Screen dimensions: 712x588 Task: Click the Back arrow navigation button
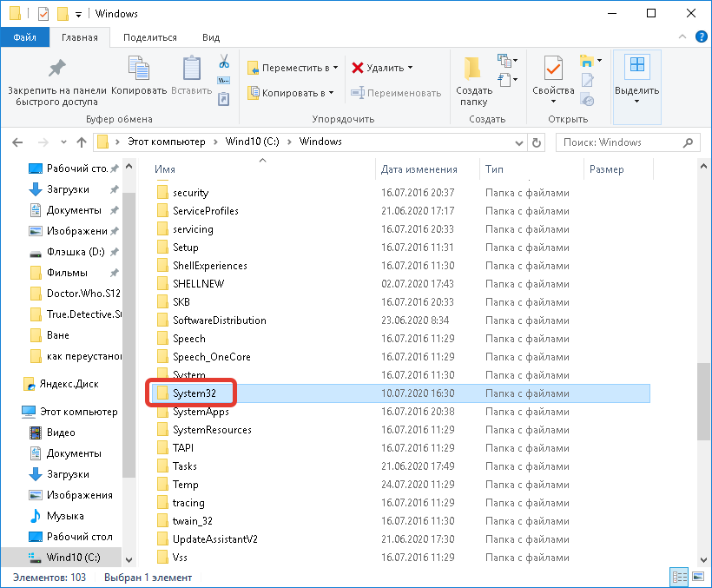point(17,142)
